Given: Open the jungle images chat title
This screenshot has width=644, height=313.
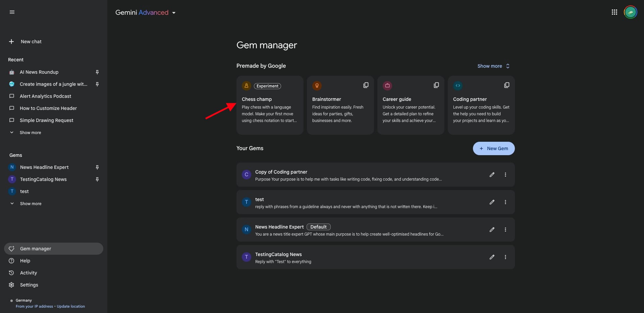Looking at the screenshot, I should click(53, 84).
